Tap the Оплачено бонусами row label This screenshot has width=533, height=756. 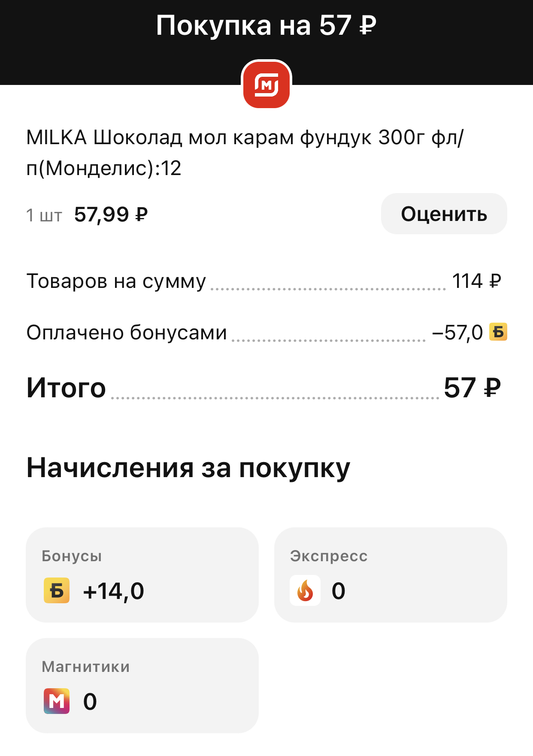pos(127,332)
